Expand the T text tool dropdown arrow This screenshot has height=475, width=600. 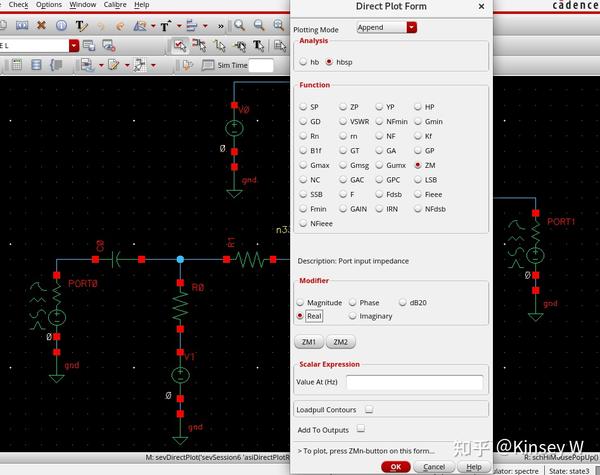tap(179, 26)
